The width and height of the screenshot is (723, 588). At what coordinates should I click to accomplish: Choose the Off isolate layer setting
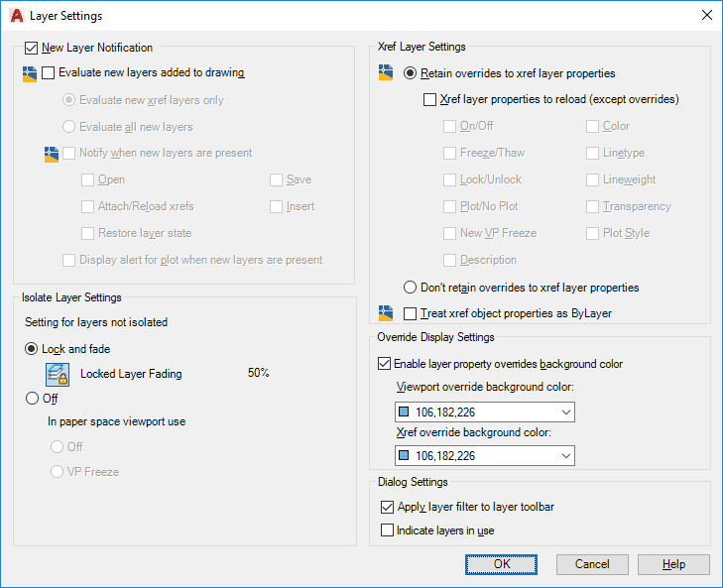pyautogui.click(x=32, y=399)
